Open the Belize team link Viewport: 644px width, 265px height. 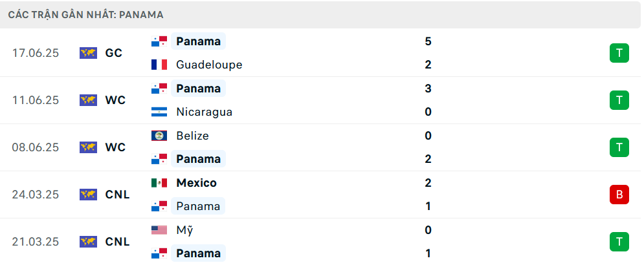click(192, 136)
